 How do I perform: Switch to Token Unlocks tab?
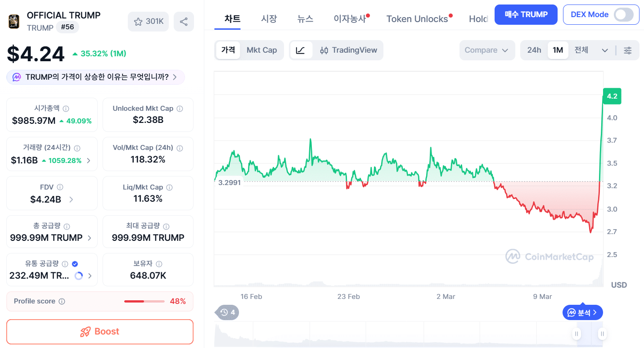tap(417, 19)
